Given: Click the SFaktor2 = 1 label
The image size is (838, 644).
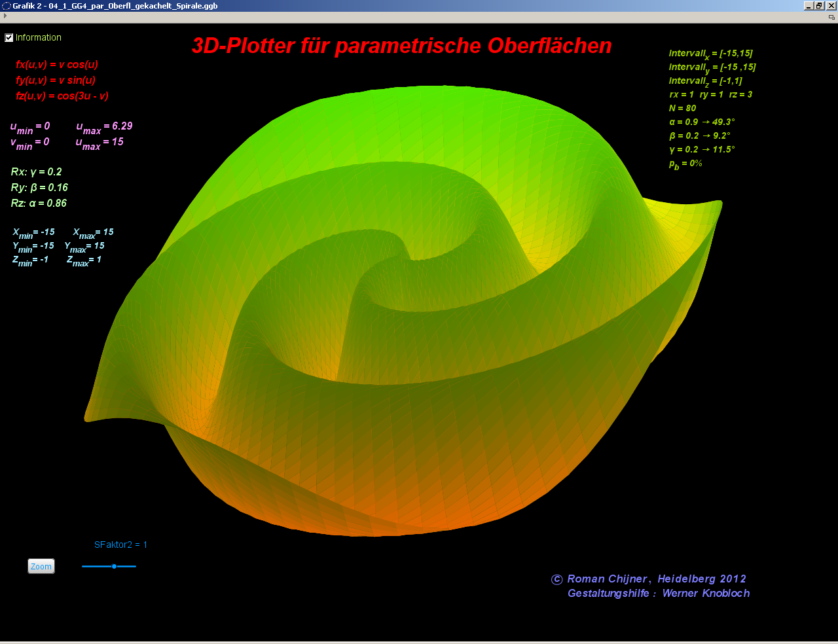Looking at the screenshot, I should point(120,545).
